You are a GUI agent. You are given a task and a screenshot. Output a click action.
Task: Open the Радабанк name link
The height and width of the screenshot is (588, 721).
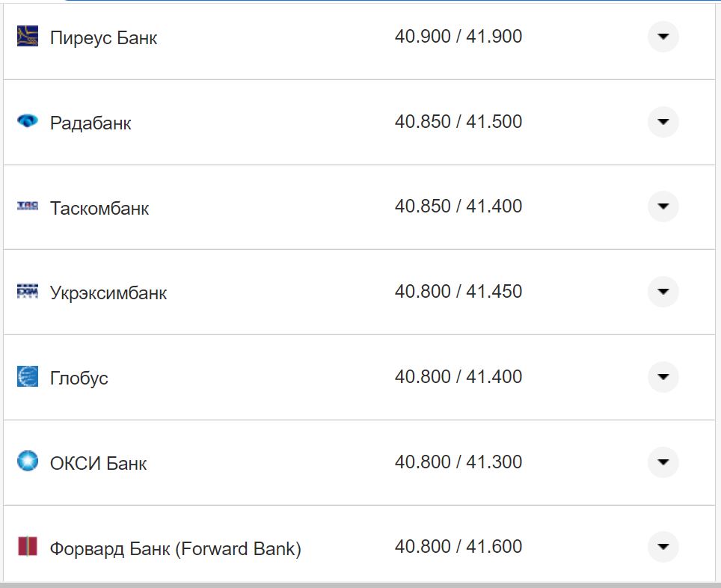tap(90, 123)
